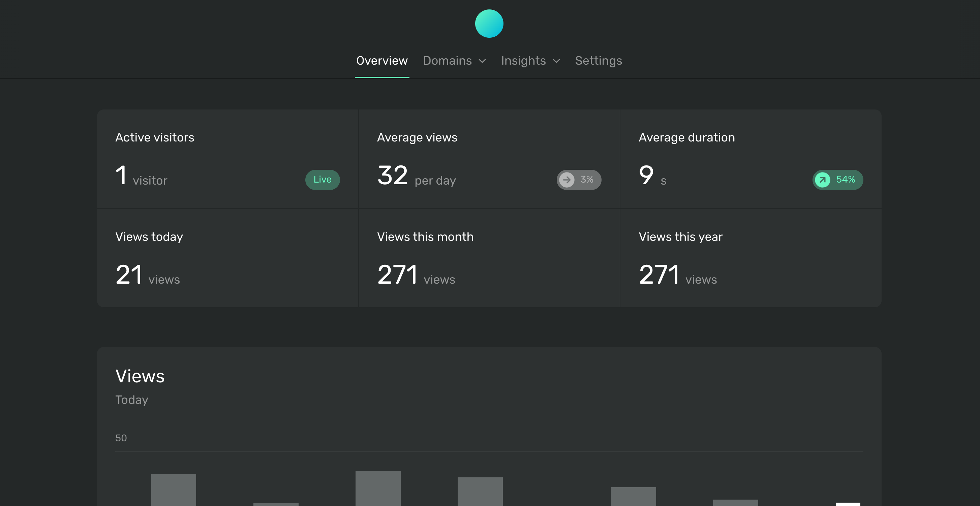Click the teal circular logo
980x506 pixels.
click(489, 24)
